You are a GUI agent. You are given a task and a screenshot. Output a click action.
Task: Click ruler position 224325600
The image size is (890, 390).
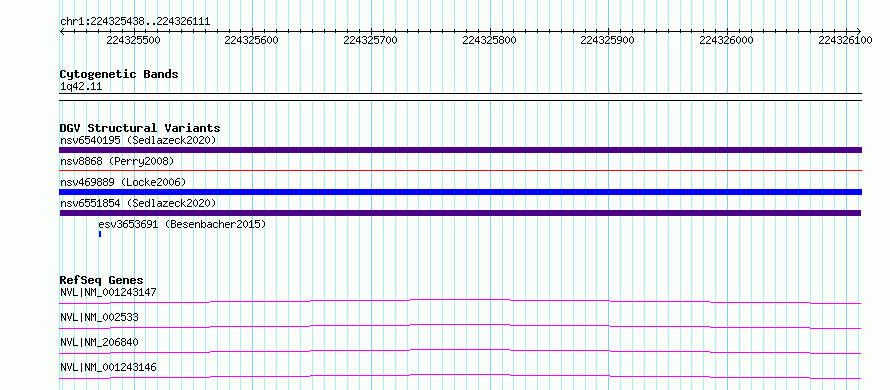point(252,40)
